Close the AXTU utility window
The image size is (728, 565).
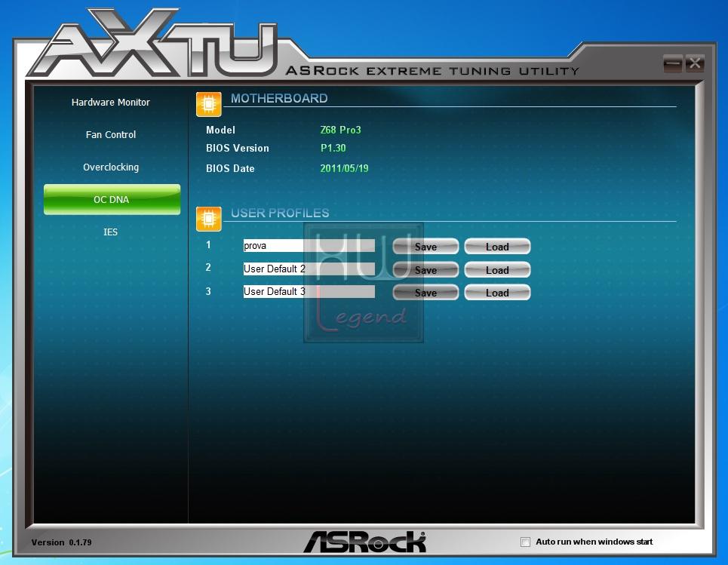[695, 63]
